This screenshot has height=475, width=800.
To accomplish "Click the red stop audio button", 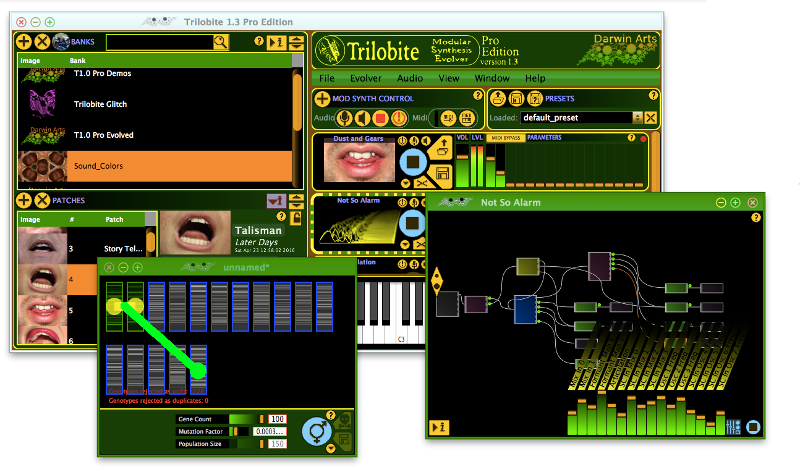I will point(380,118).
